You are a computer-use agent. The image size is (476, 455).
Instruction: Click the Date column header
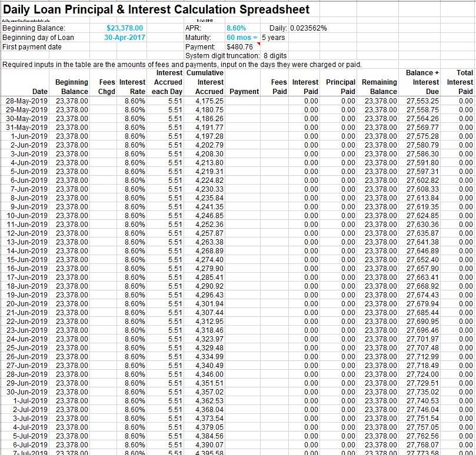[40, 92]
